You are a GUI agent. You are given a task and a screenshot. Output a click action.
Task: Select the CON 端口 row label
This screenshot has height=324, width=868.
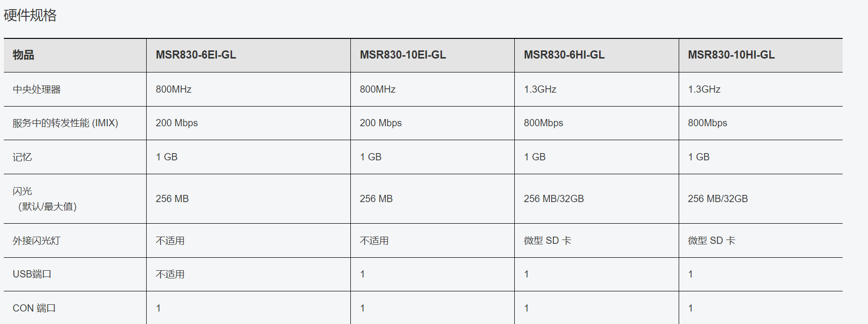34,308
